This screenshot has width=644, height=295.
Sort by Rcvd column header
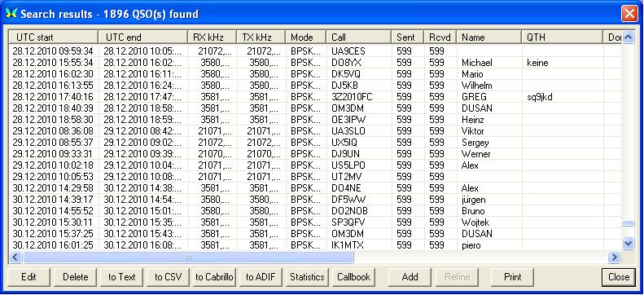[440, 37]
